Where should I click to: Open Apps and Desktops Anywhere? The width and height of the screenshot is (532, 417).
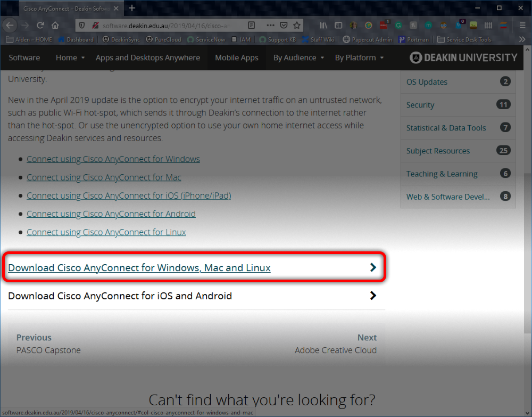tap(147, 58)
